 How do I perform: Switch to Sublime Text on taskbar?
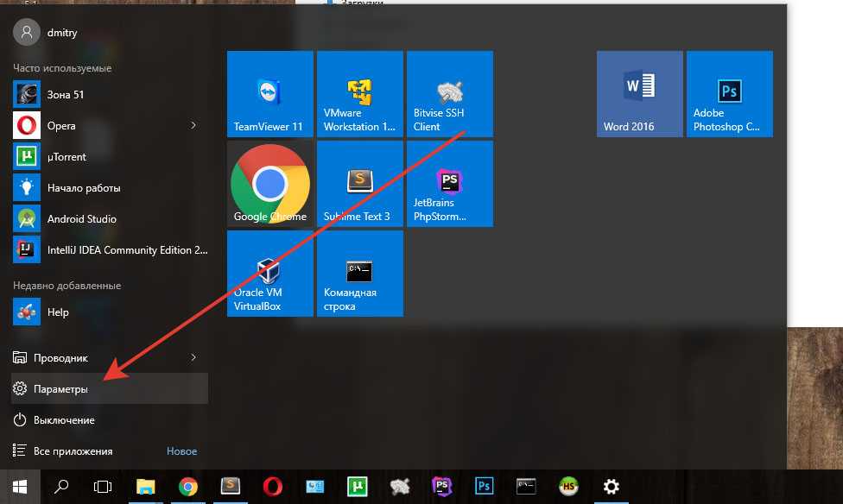(x=230, y=487)
